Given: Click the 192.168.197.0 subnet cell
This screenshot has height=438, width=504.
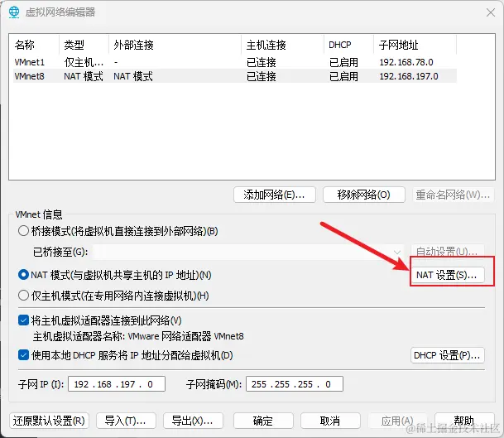Looking at the screenshot, I should click(409, 76).
